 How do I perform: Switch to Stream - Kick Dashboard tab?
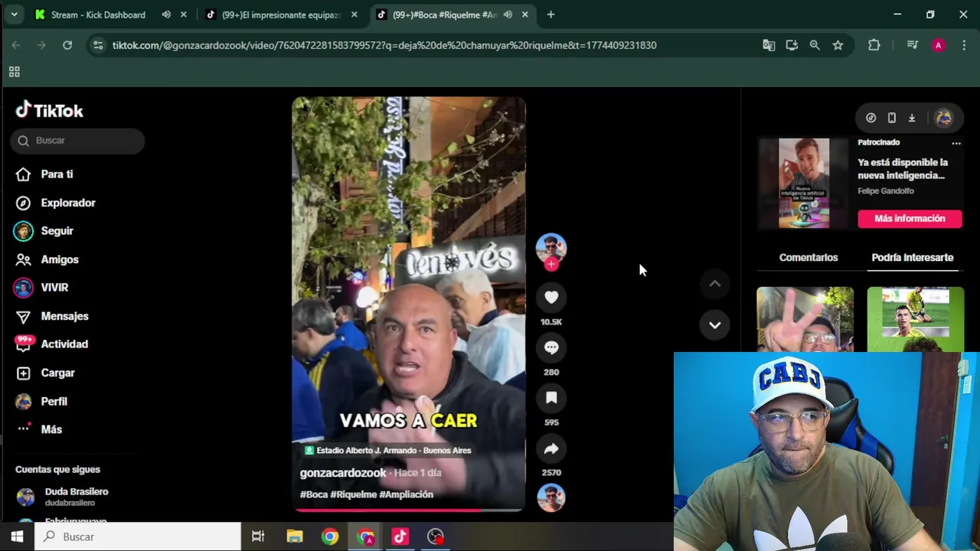click(x=98, y=15)
